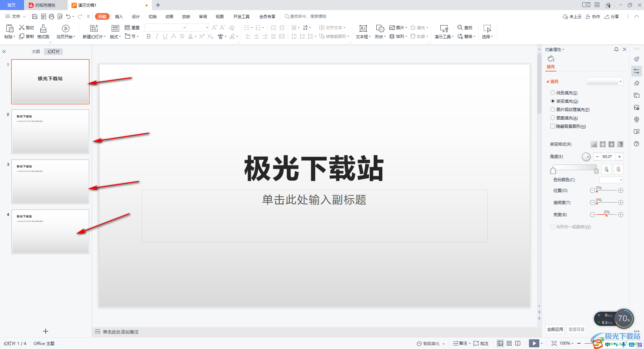
Task: Click the Share (分享) button
Action: [612, 16]
